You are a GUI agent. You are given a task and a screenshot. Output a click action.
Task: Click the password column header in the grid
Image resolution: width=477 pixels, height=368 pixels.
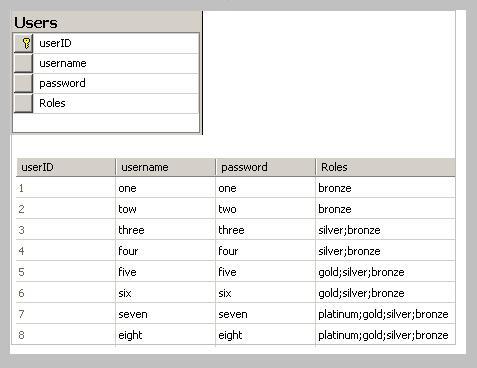coord(266,167)
